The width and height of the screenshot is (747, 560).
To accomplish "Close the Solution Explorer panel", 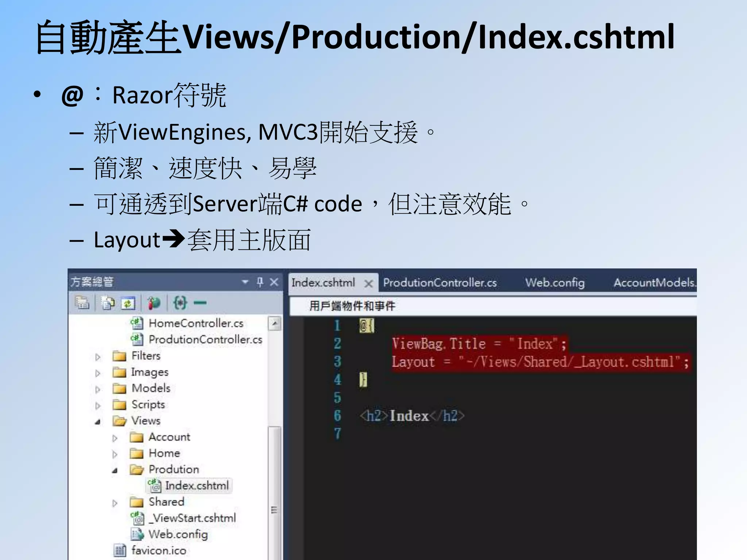I will [274, 282].
